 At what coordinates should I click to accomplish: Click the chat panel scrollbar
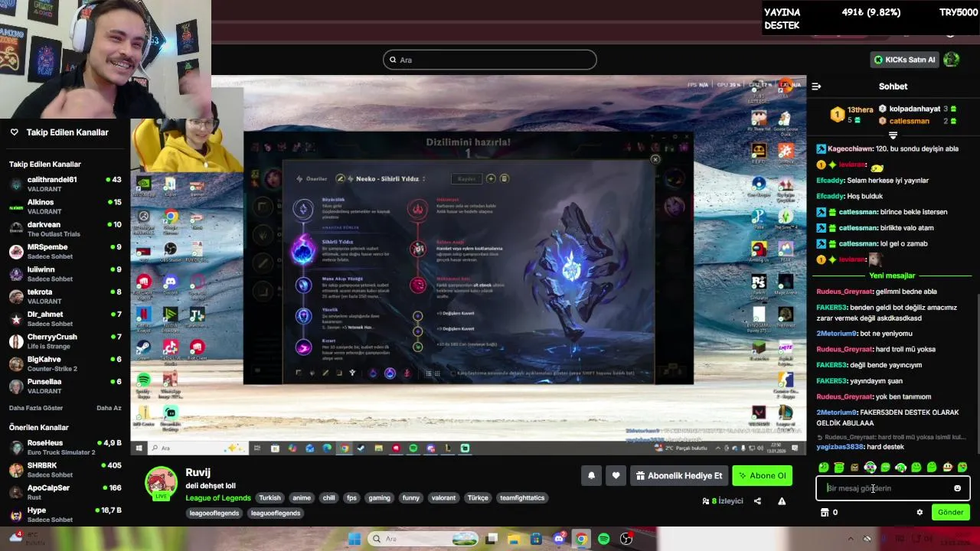(977, 375)
